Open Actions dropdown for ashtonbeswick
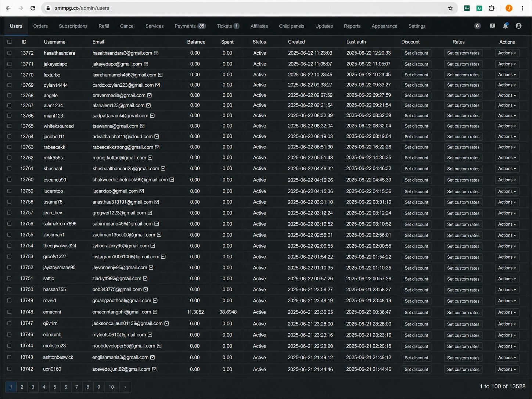Image resolution: width=532 pixels, height=399 pixels. click(x=507, y=357)
